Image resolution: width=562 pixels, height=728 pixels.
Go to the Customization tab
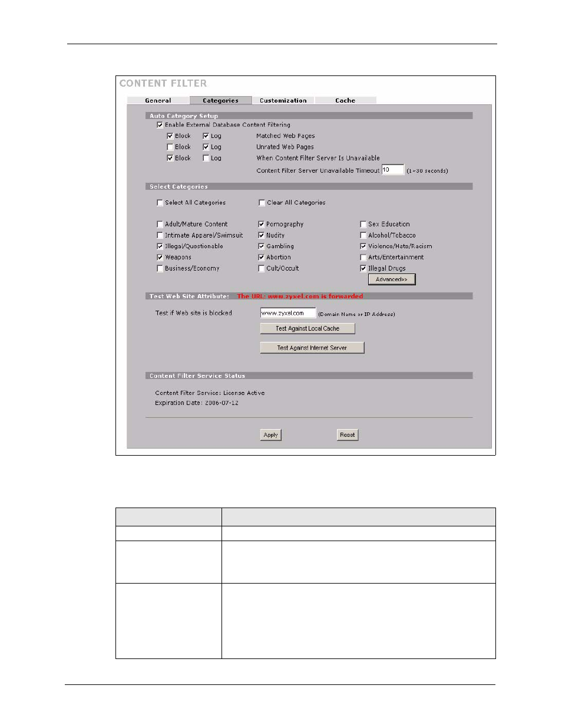283,100
